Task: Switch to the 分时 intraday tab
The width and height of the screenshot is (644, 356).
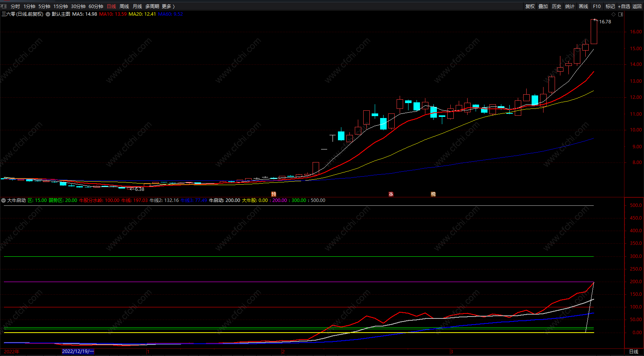Action: 15,7
